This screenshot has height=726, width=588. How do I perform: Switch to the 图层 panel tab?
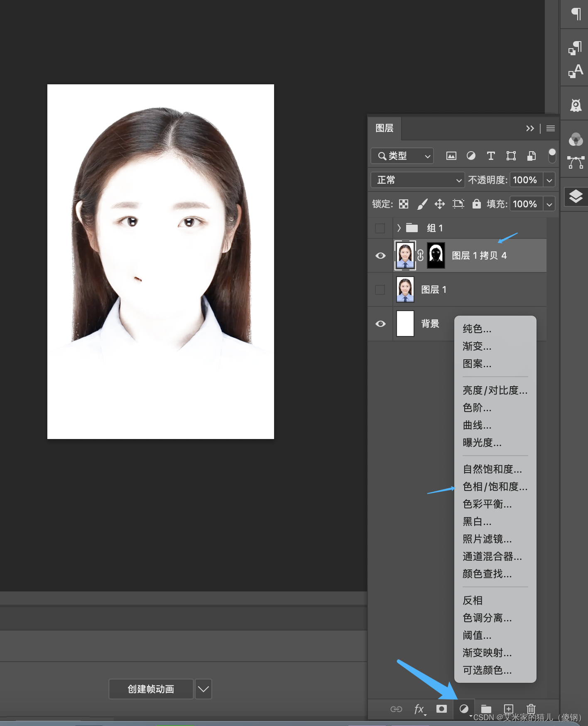point(385,128)
